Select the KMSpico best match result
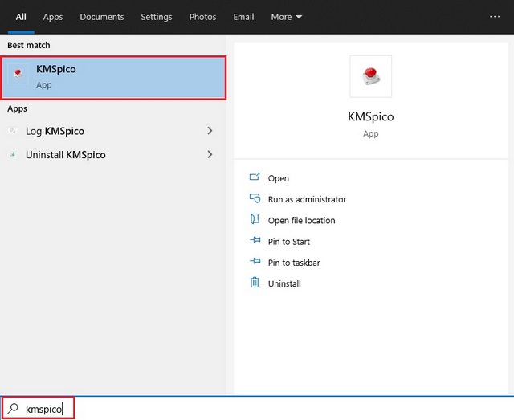This screenshot has width=514, height=420. pyautogui.click(x=114, y=78)
